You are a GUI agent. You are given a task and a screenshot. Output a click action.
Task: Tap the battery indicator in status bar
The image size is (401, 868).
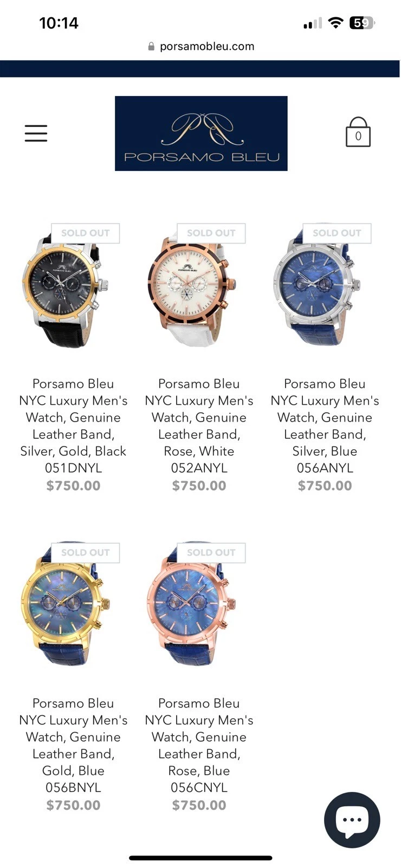click(x=363, y=23)
